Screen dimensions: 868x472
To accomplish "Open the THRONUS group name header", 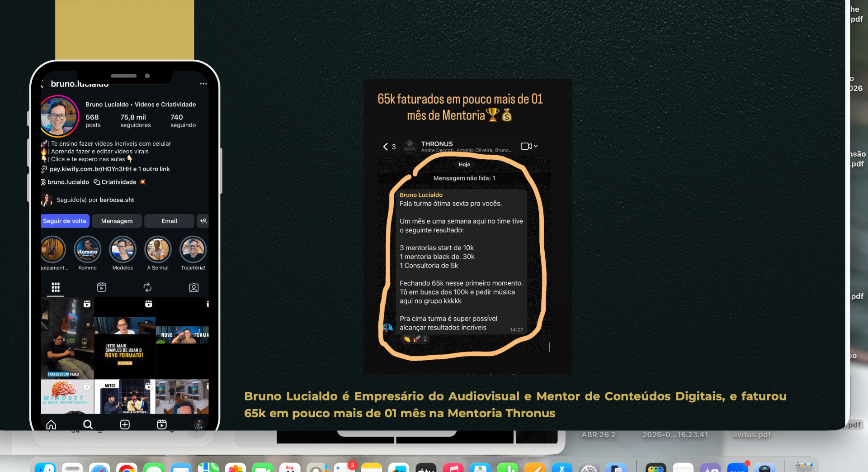I will (x=437, y=144).
